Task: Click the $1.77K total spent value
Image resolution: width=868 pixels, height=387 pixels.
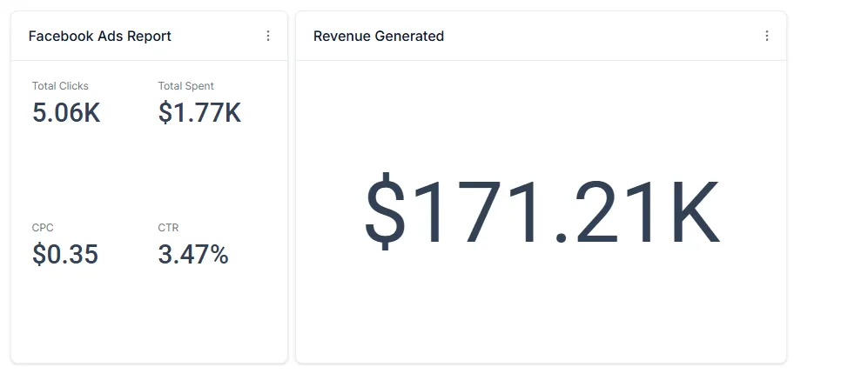Action: (199, 113)
